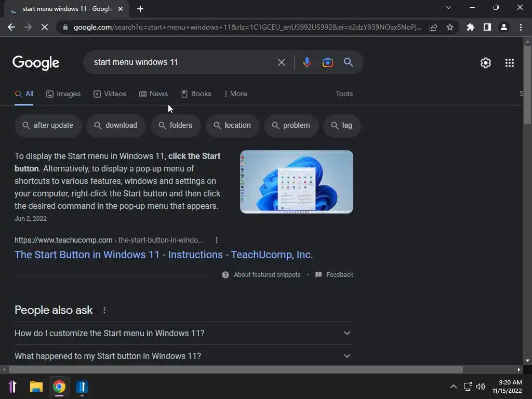Open Chrome's three-dot menu
532x399 pixels.
(x=521, y=27)
